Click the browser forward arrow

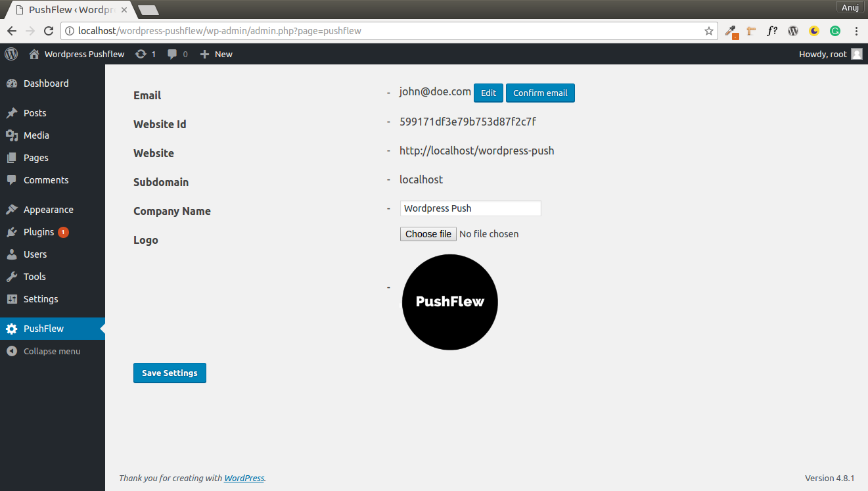click(x=30, y=31)
